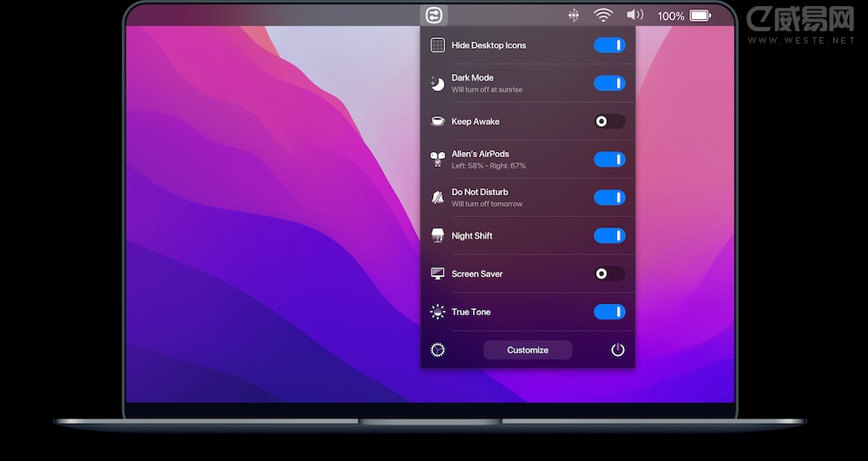Screen dimensions: 868x461
Task: Open the Wi-Fi menu bar item
Action: tap(602, 16)
